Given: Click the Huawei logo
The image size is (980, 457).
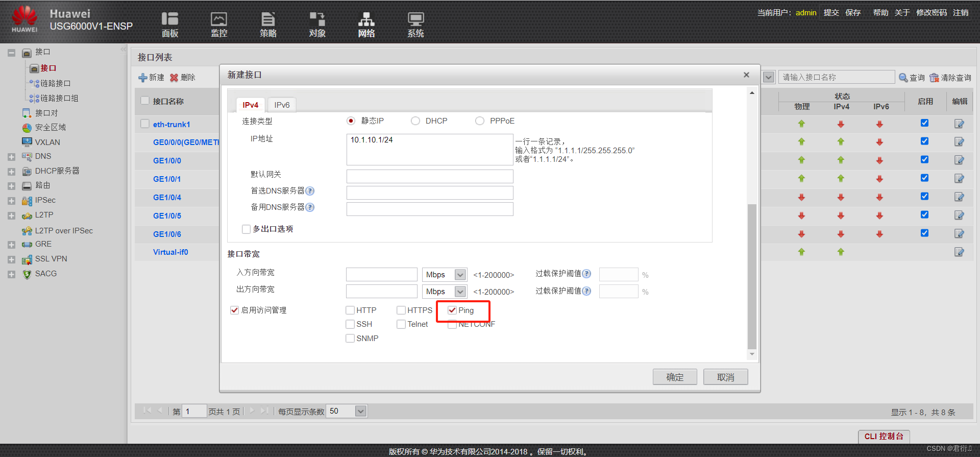Looking at the screenshot, I should pyautogui.click(x=24, y=19).
